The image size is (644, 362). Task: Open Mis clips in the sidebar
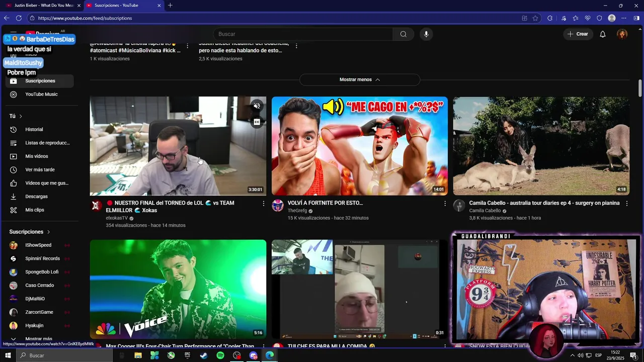pyautogui.click(x=40, y=210)
